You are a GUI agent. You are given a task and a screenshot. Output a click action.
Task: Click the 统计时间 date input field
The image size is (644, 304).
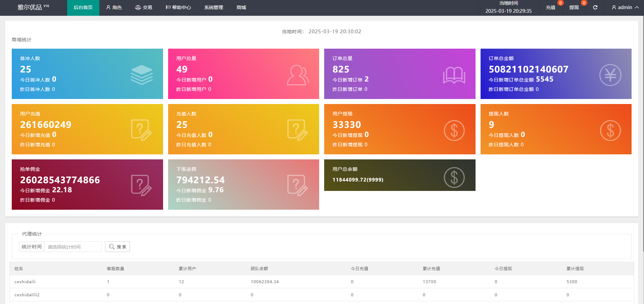[x=73, y=247]
